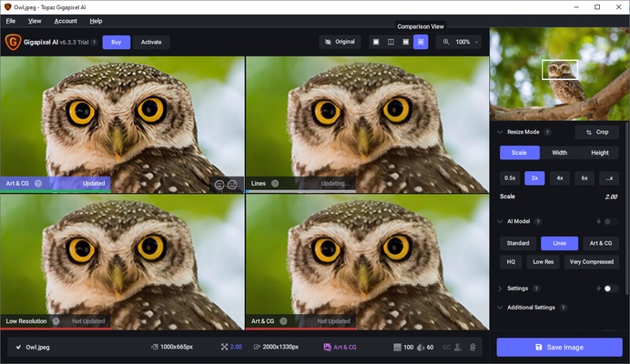Viewport: 630px width, 364px height.
Task: Click the Crop button
Action: click(597, 132)
